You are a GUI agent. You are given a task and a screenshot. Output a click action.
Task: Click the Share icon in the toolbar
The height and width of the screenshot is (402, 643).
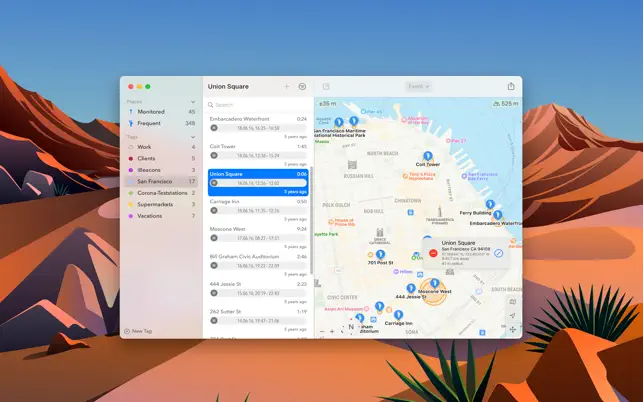point(511,87)
